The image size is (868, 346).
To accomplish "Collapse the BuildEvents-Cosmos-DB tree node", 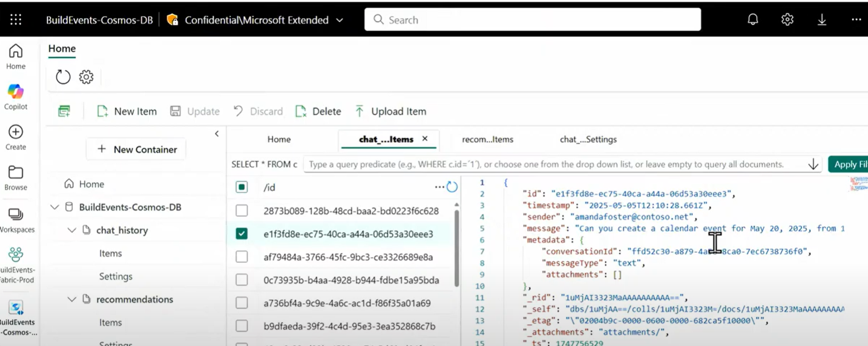I will (55, 207).
